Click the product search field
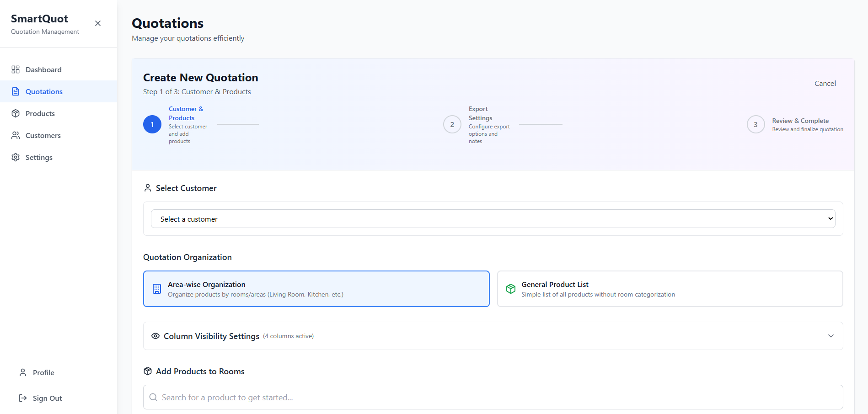Screen dimensions: 868x414 493,397
